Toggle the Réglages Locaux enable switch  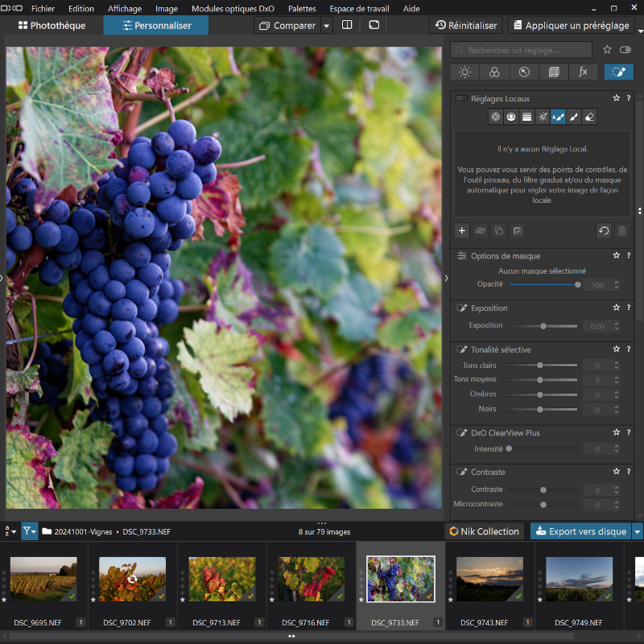(461, 98)
